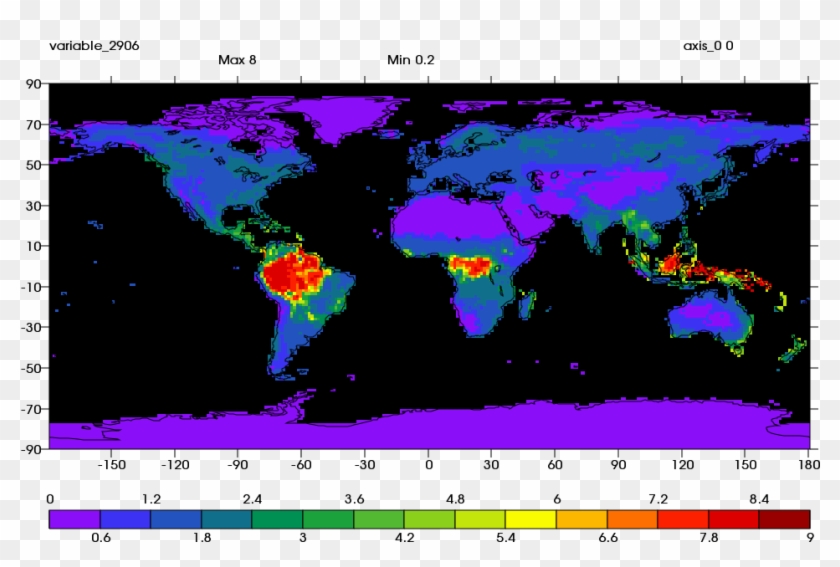Image resolution: width=840 pixels, height=567 pixels.
Task: Select the orange swatch between 6 and 6.6
Action: pyautogui.click(x=581, y=519)
